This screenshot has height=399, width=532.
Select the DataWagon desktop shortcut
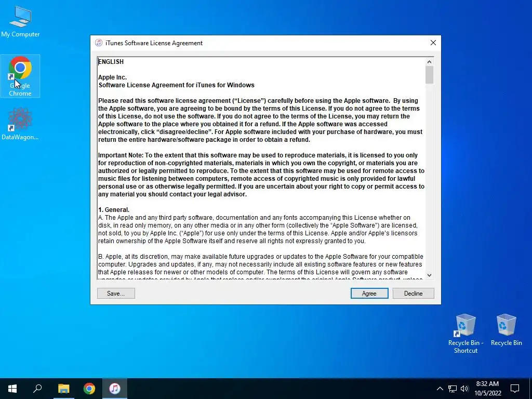coord(20,124)
